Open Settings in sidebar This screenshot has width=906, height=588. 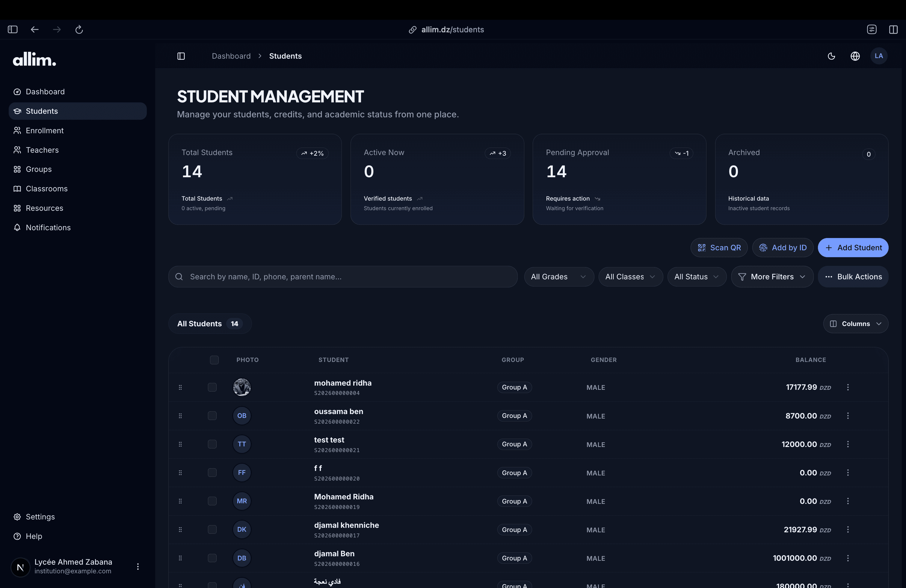pyautogui.click(x=77, y=517)
